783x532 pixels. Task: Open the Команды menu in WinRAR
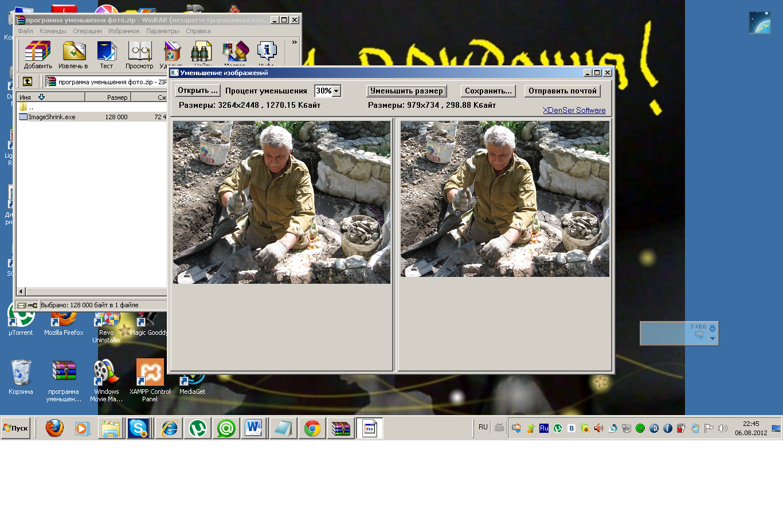(x=53, y=31)
